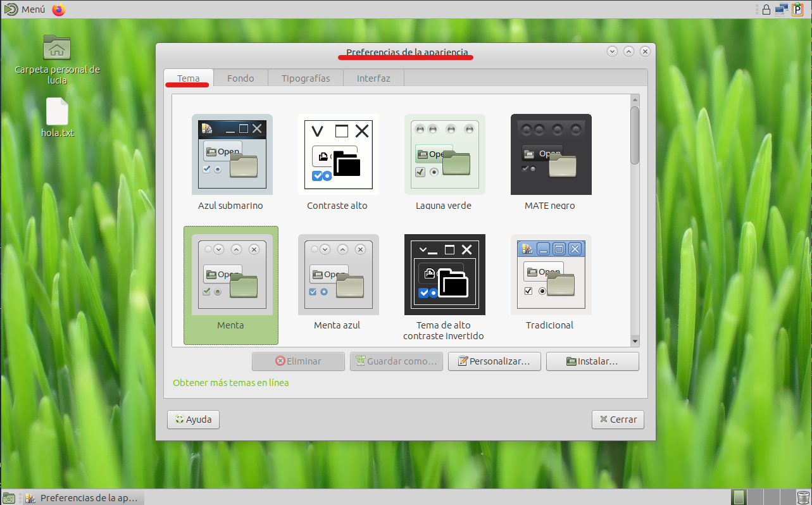Open Firefox from the top panel
Screen dimensions: 812x505
click(x=59, y=9)
